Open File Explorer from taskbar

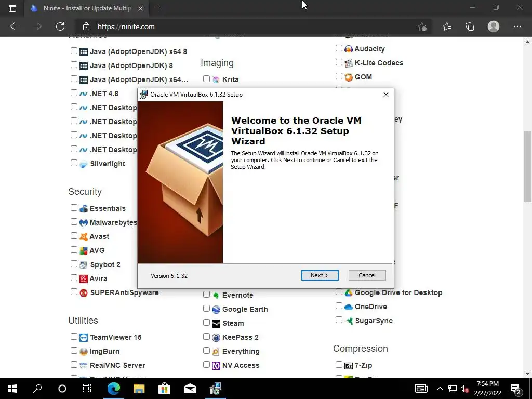click(x=139, y=389)
